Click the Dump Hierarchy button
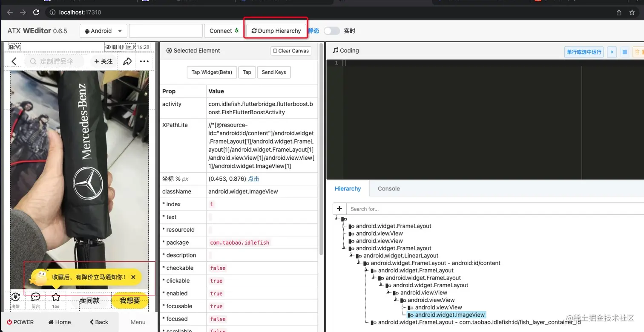The image size is (644, 332). click(276, 31)
